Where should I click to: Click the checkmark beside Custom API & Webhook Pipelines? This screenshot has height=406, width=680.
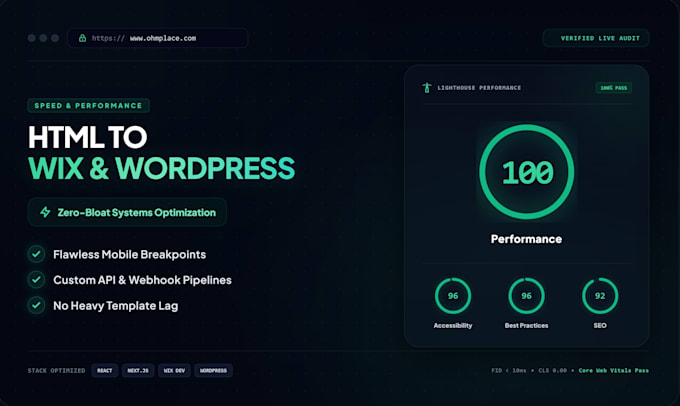pos(36,280)
